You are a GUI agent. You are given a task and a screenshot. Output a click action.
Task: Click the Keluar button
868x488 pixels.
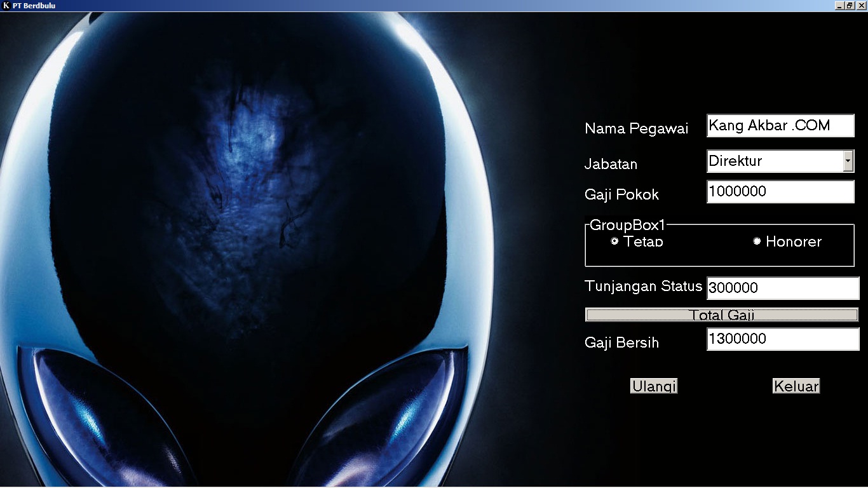[796, 386]
